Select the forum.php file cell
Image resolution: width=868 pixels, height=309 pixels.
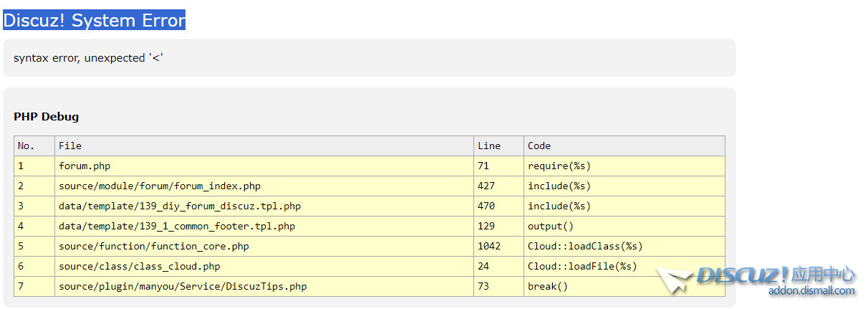point(264,166)
